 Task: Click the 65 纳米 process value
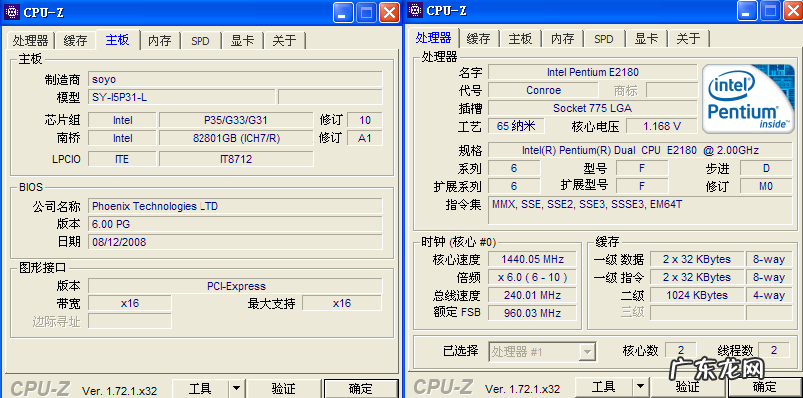[516, 126]
